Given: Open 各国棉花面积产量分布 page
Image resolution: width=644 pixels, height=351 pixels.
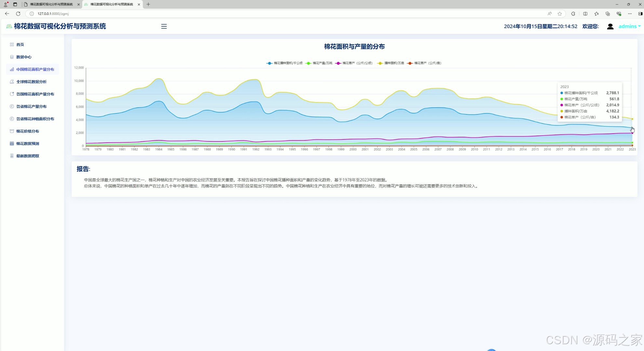Looking at the screenshot, I should [34, 94].
